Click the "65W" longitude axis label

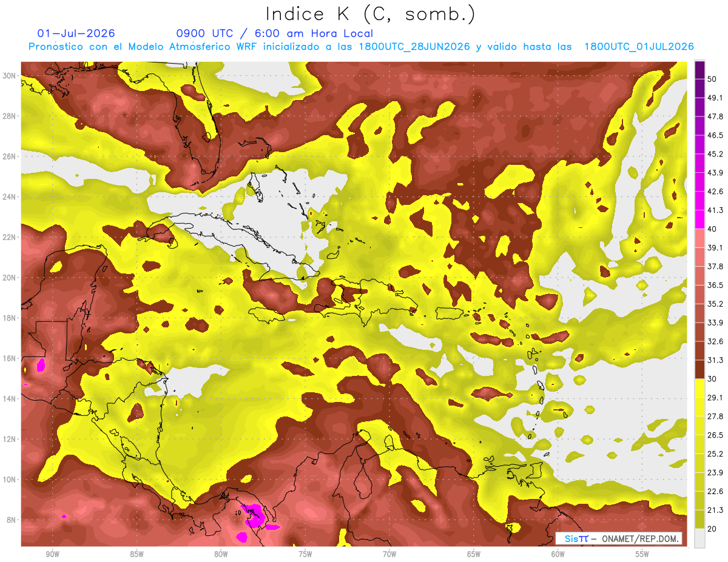pyautogui.click(x=474, y=554)
